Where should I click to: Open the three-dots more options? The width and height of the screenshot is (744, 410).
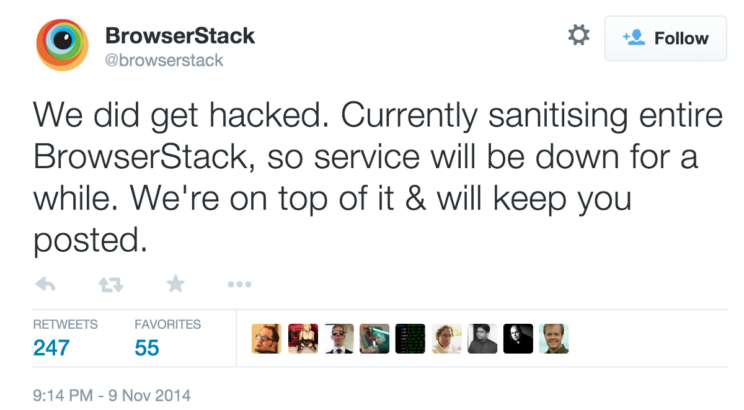[239, 285]
